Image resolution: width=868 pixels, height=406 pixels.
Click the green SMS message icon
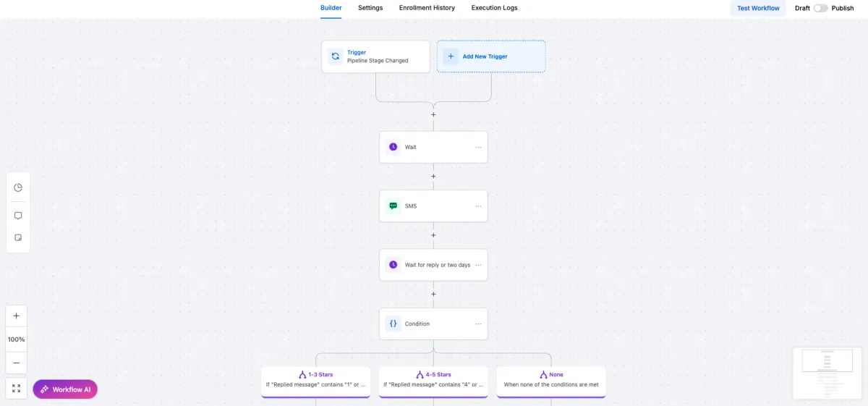(393, 206)
